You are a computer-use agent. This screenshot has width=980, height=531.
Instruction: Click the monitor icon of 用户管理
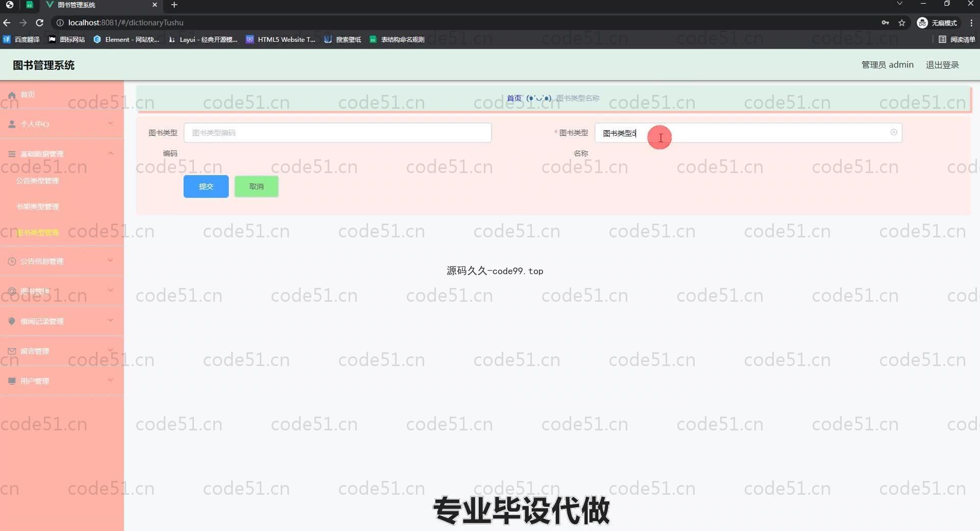tap(12, 381)
